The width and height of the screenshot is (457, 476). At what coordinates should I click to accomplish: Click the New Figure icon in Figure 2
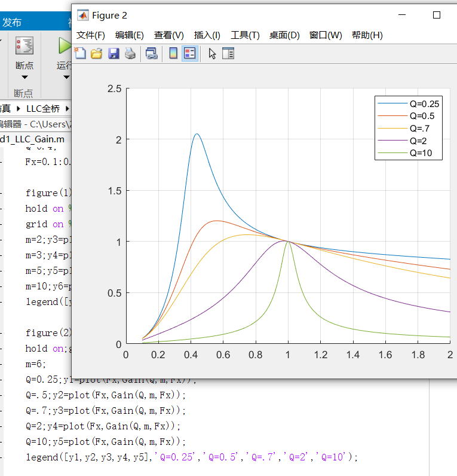[81, 53]
